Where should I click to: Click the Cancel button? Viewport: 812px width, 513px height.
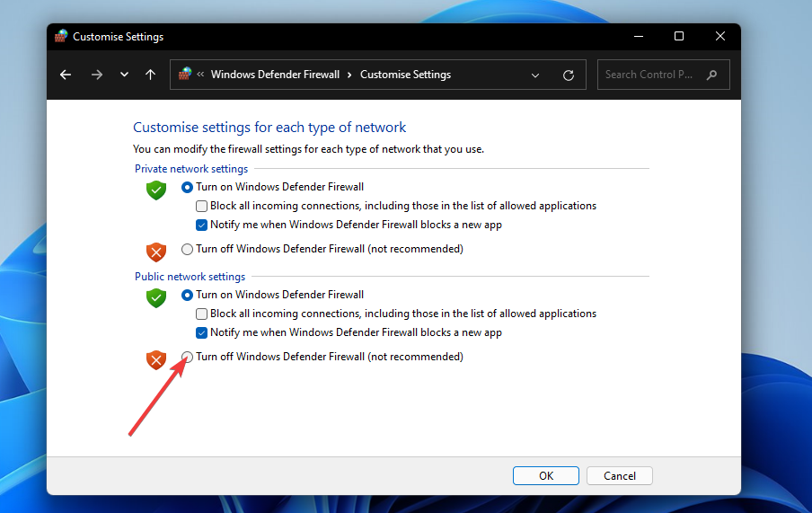point(620,475)
